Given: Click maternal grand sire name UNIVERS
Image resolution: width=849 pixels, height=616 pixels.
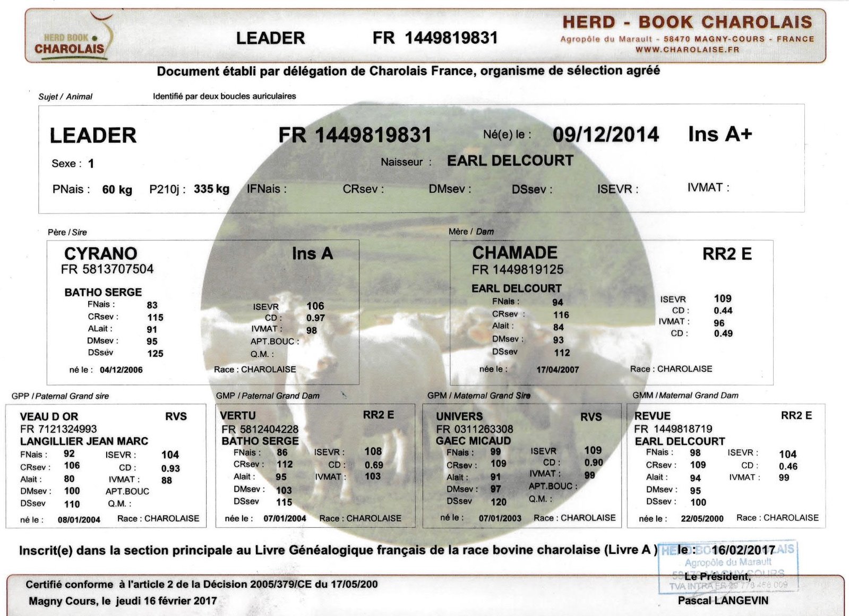Looking at the screenshot, I should (x=459, y=416).
